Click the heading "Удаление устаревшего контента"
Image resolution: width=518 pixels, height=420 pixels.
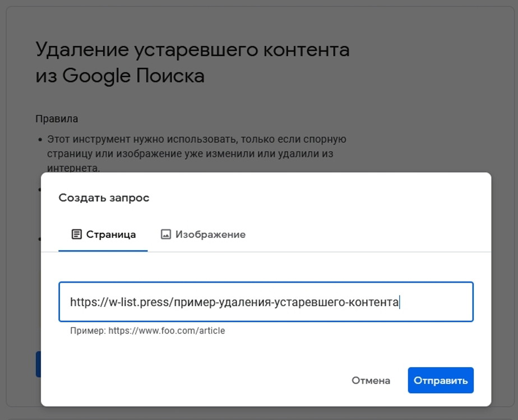pyautogui.click(x=192, y=50)
